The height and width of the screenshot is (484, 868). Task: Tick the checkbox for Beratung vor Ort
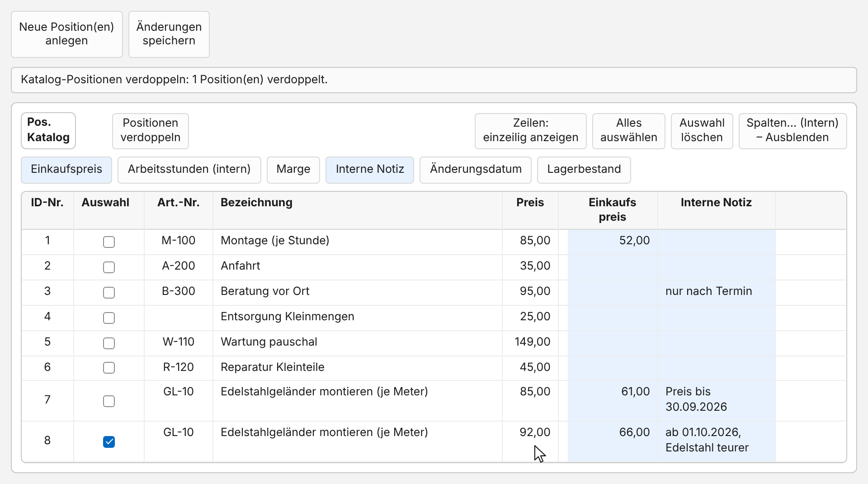(109, 293)
